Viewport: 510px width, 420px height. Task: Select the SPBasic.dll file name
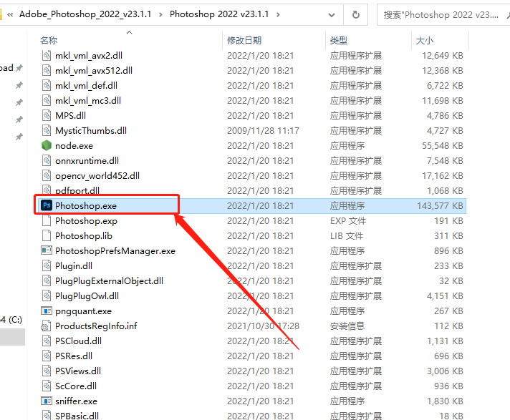[77, 416]
